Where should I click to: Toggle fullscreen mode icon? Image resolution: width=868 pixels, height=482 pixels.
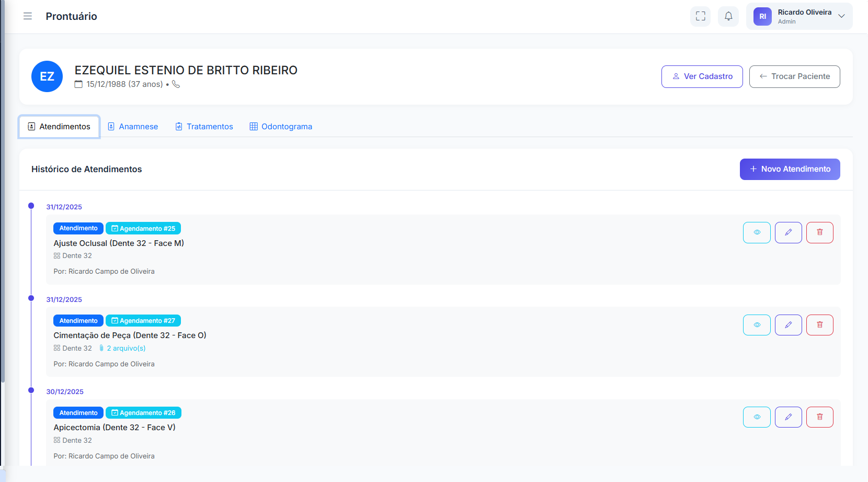pyautogui.click(x=700, y=16)
